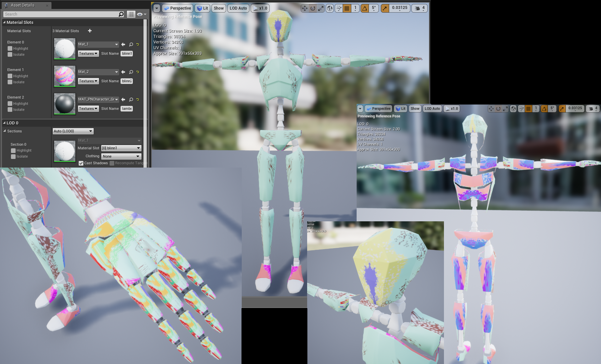This screenshot has width=601, height=364.
Task: Open the Mat_2 material dropdown
Action: click(x=98, y=72)
